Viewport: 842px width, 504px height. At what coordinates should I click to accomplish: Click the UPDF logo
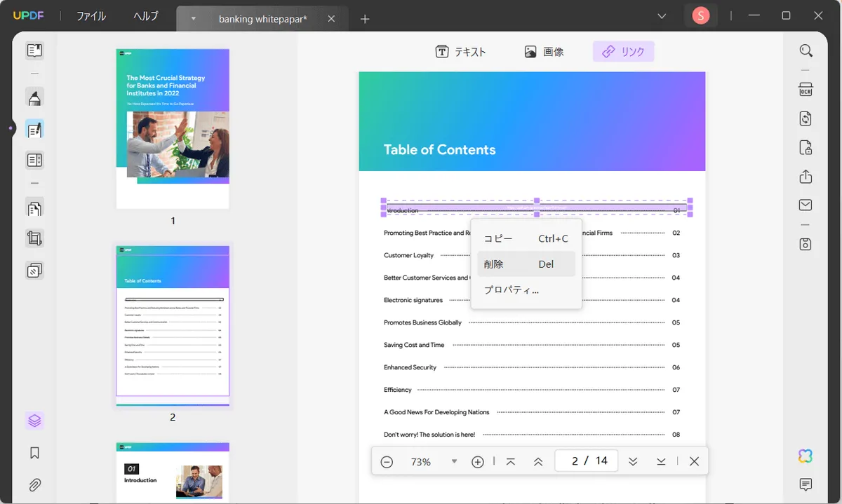pyautogui.click(x=29, y=15)
